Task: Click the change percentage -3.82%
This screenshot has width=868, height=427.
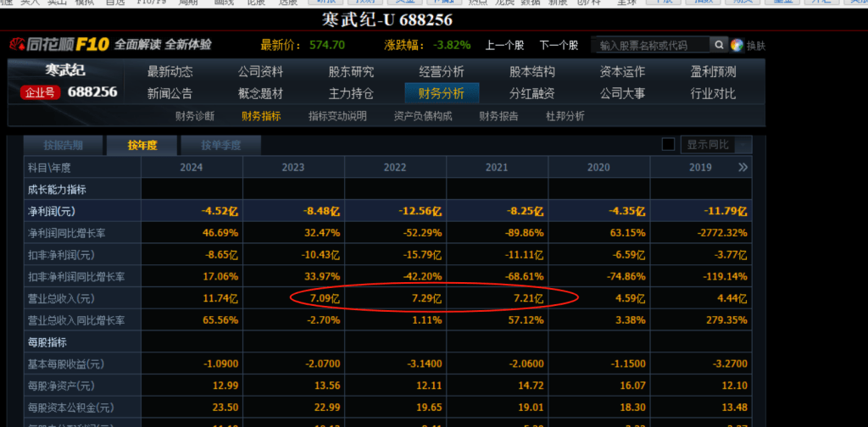Action: 452,45
